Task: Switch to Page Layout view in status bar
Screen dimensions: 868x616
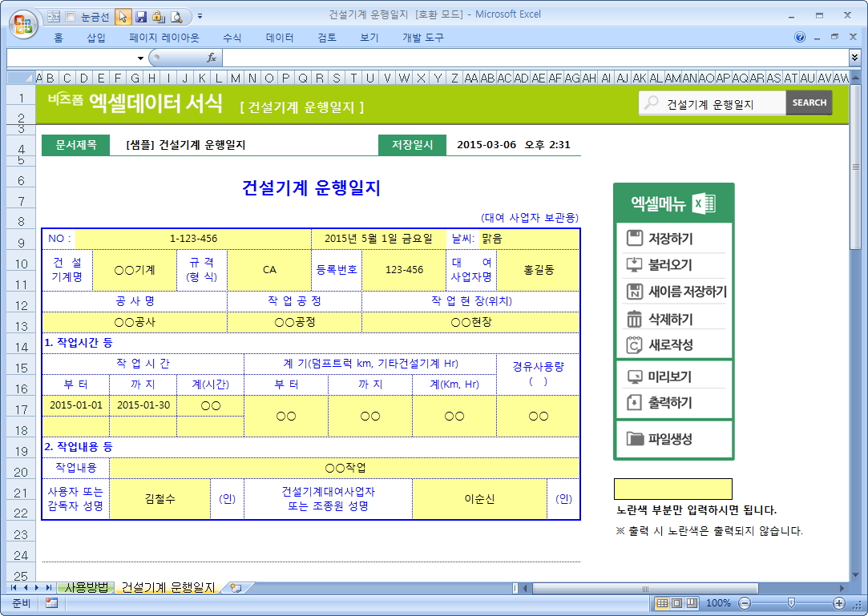Action: [676, 603]
